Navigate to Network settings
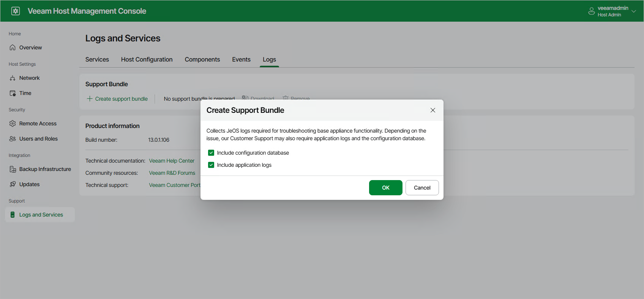Viewport: 644px width, 299px height. click(40, 78)
